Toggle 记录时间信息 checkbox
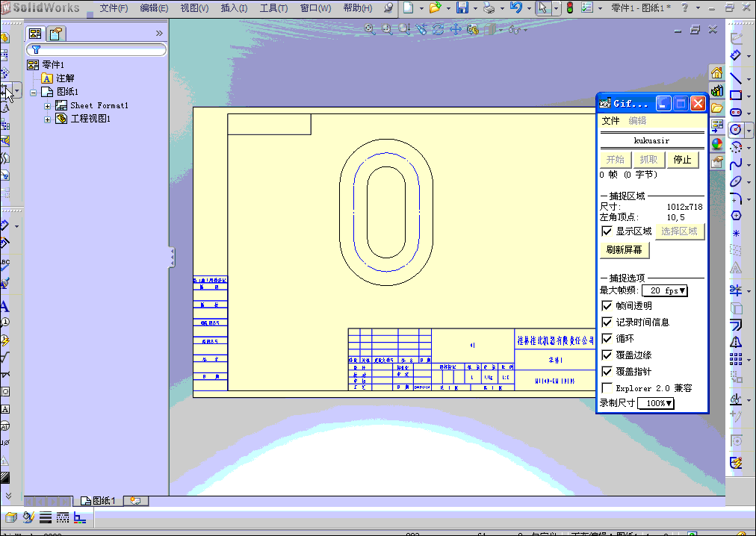The image size is (756, 536). click(x=607, y=322)
